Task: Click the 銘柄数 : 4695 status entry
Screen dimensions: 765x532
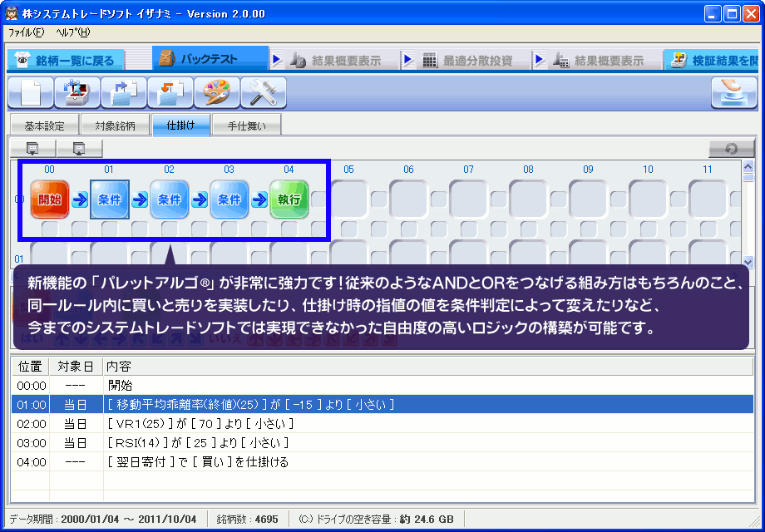Action: tap(248, 519)
